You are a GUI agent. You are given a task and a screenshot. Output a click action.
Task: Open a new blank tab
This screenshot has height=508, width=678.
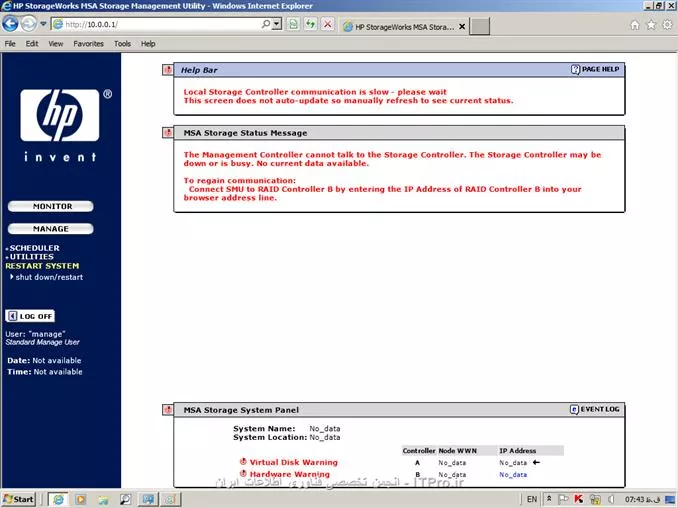[x=480, y=26]
